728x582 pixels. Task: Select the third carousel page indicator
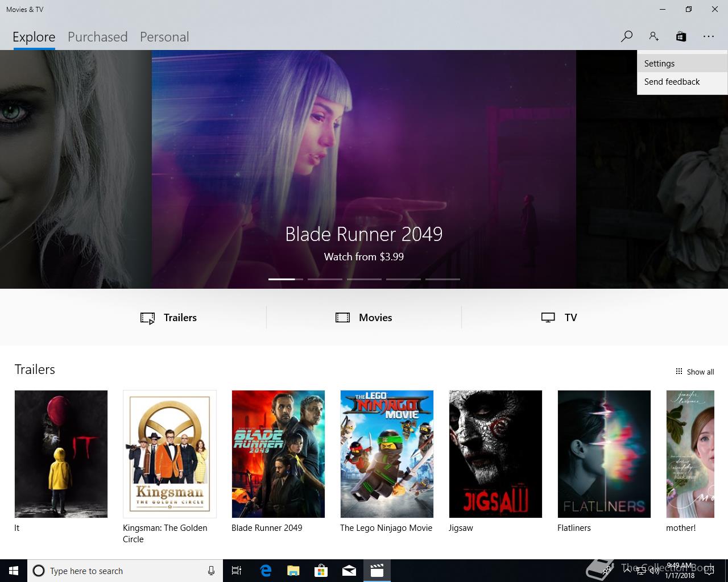(x=364, y=279)
